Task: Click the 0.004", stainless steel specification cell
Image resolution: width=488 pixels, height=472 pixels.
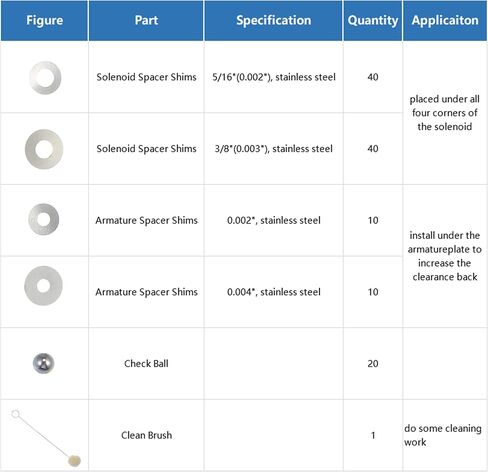Action: 274,292
